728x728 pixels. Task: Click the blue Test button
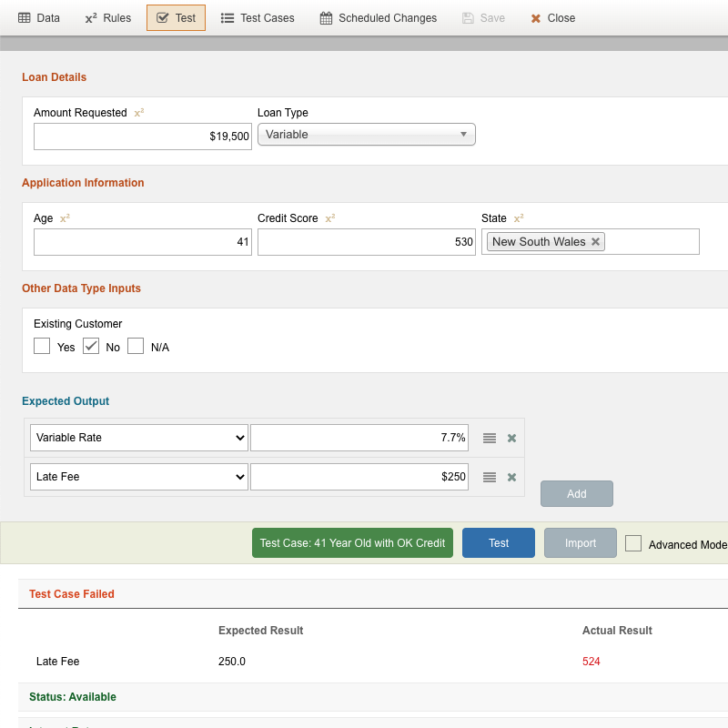[499, 542]
